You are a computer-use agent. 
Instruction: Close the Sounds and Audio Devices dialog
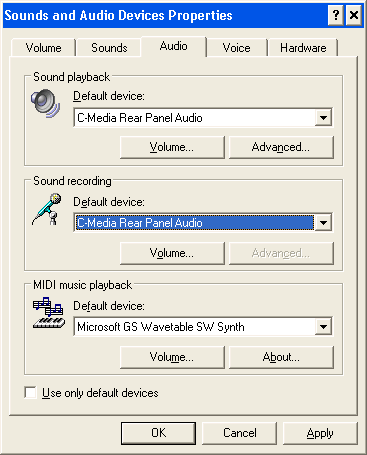coord(354,15)
